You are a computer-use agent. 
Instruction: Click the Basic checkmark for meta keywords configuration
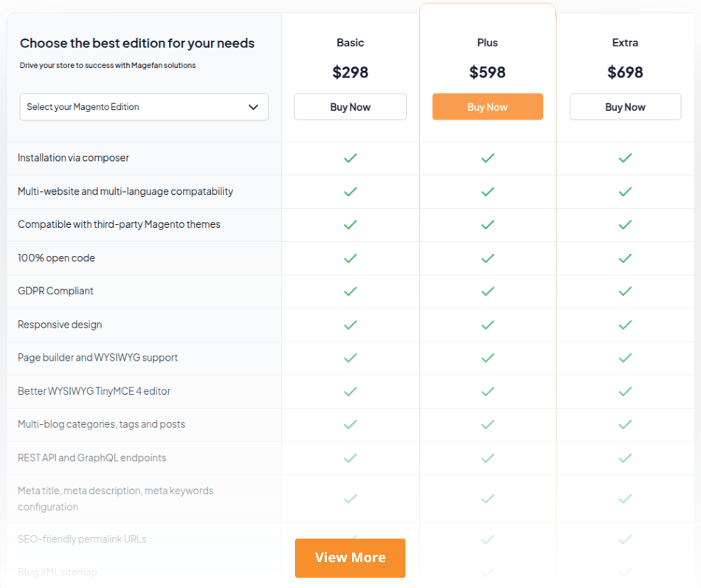click(350, 499)
